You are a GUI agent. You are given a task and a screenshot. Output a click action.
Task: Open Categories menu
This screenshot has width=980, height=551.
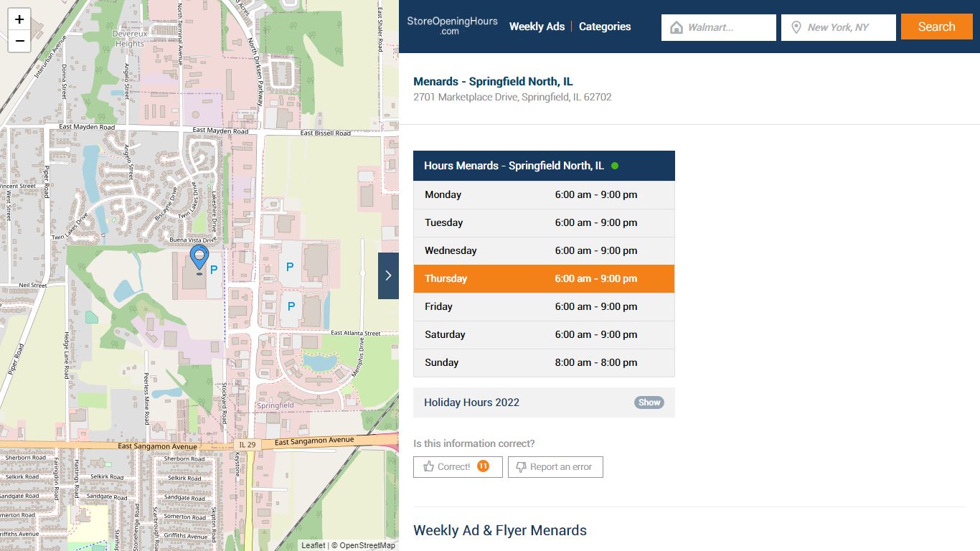point(605,27)
